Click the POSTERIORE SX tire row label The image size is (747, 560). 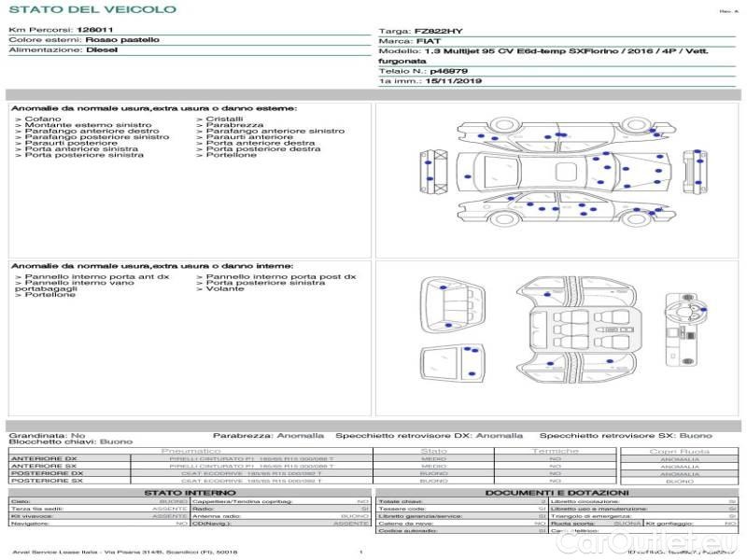pos(45,481)
